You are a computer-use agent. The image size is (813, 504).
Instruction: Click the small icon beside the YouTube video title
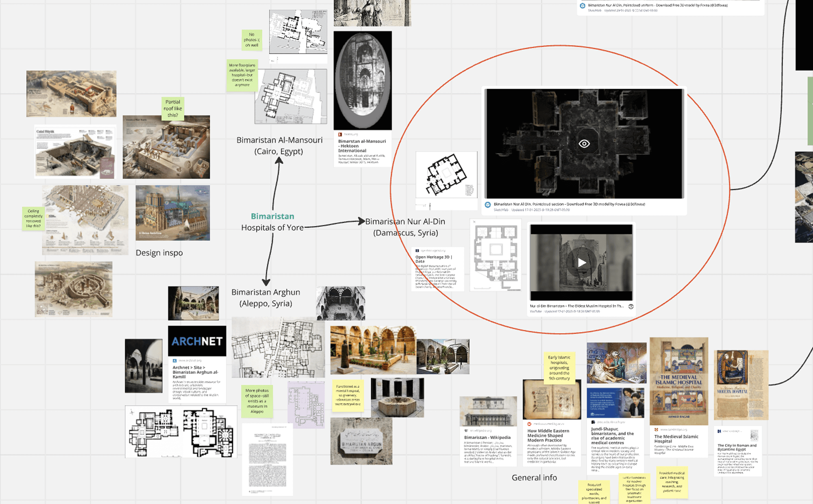tap(631, 306)
